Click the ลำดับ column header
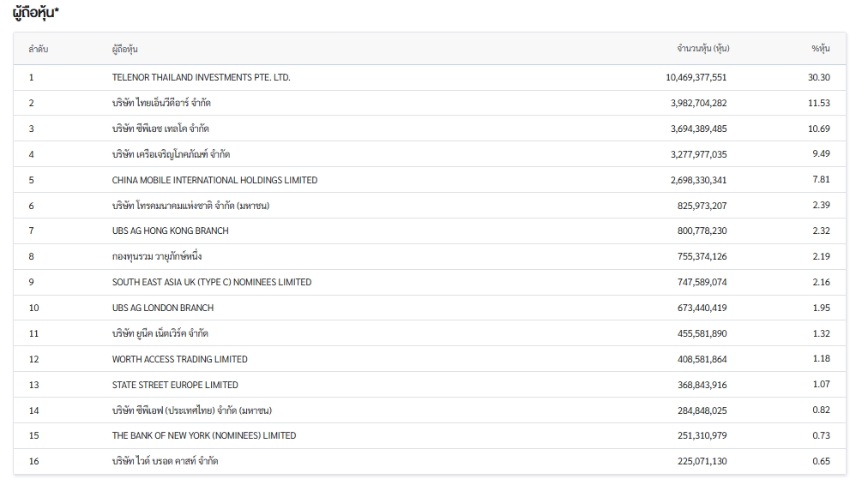This screenshot has height=485, width=868. pos(38,49)
